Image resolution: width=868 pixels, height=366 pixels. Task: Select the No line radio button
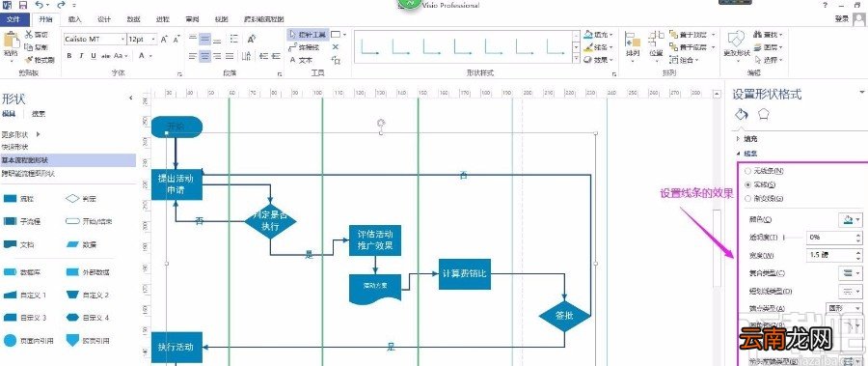pyautogui.click(x=747, y=171)
